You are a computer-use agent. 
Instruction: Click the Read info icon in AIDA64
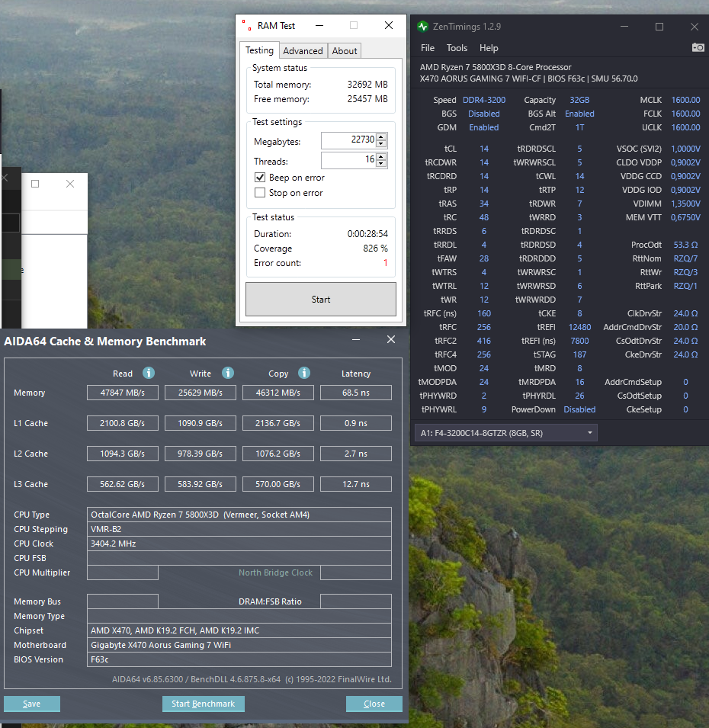(x=149, y=373)
